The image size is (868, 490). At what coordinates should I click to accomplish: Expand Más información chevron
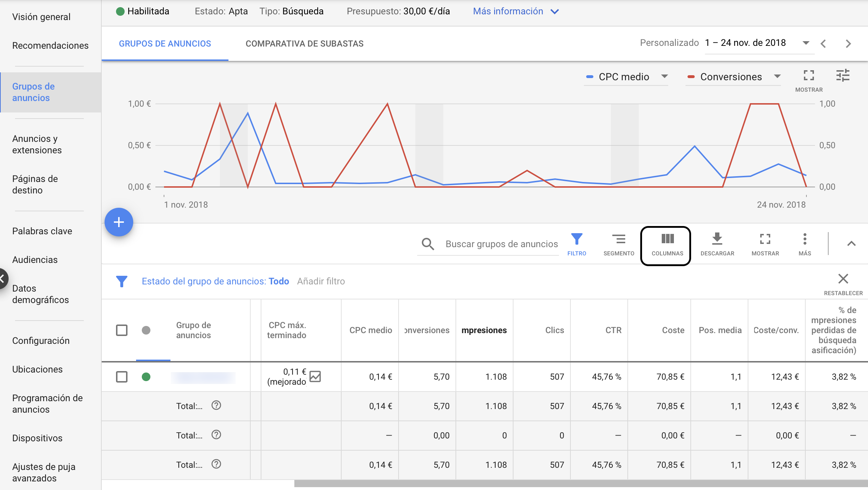tap(555, 11)
